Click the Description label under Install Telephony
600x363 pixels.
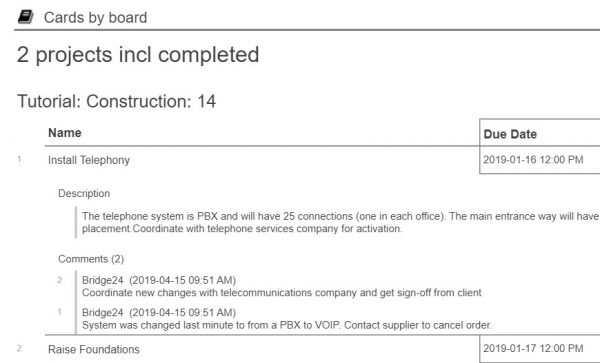[84, 194]
